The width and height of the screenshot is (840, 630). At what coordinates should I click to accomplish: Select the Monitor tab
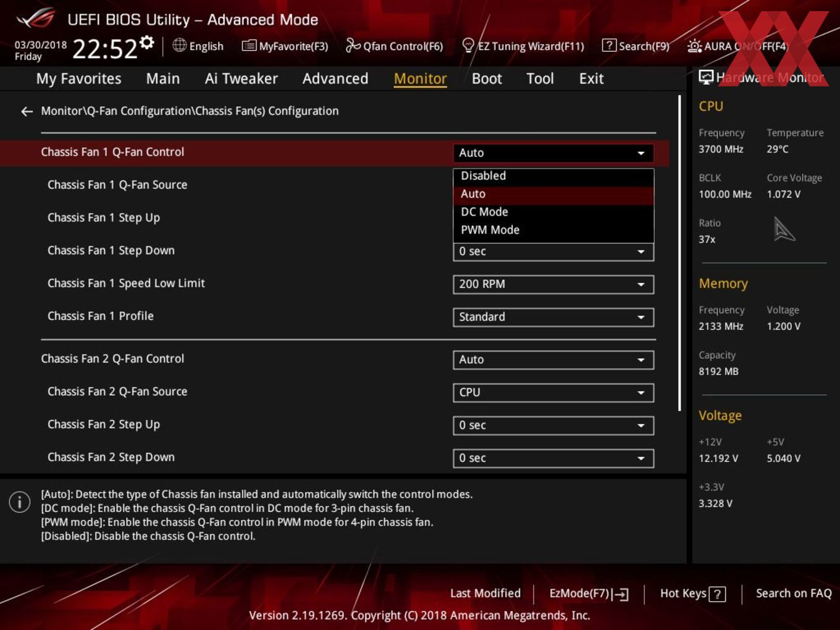click(420, 79)
